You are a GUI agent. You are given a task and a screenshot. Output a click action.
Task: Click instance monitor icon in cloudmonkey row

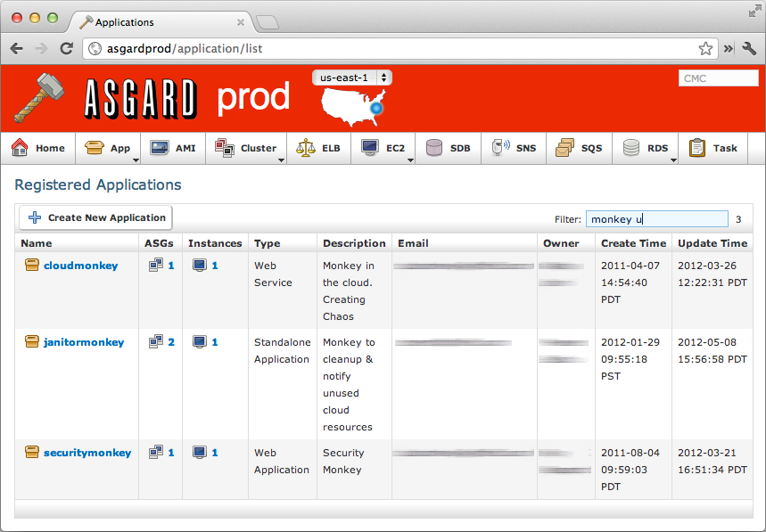(x=200, y=266)
